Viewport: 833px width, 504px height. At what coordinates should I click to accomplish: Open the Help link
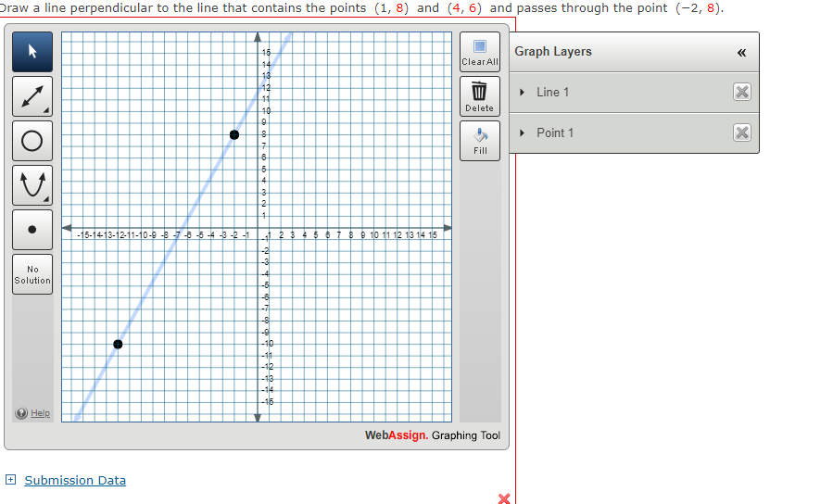pyautogui.click(x=40, y=413)
